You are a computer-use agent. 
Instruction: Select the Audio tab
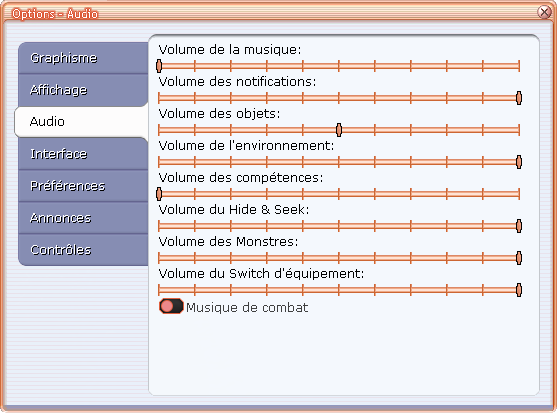pyautogui.click(x=82, y=121)
